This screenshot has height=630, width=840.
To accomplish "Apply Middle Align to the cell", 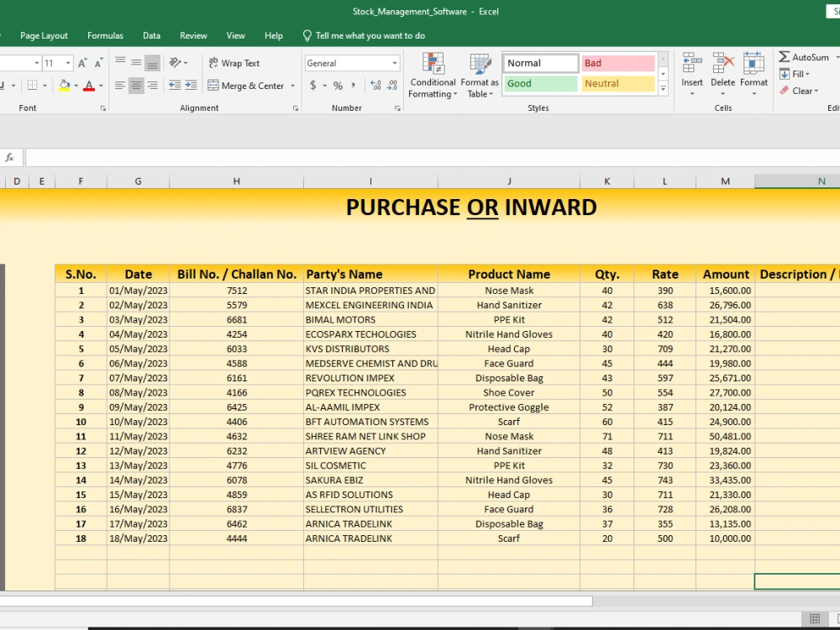I will [x=136, y=63].
